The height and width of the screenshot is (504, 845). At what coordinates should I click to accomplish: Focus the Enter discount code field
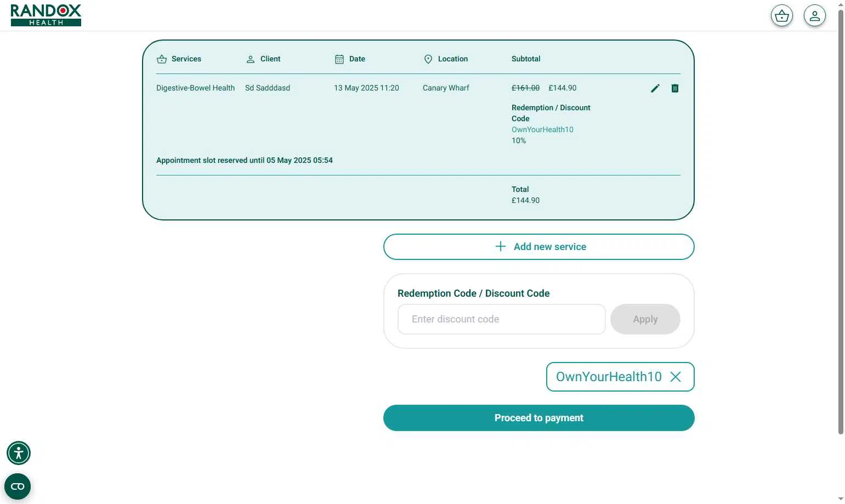502,319
